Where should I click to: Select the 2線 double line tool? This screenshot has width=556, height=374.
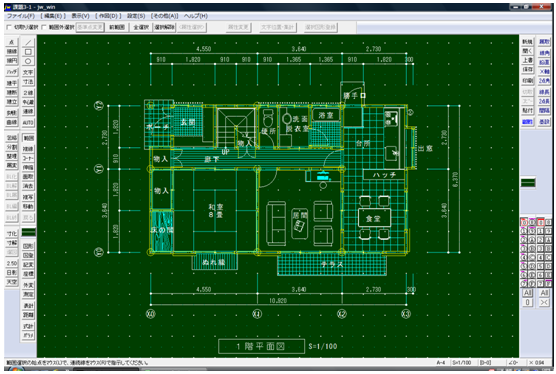coord(28,93)
